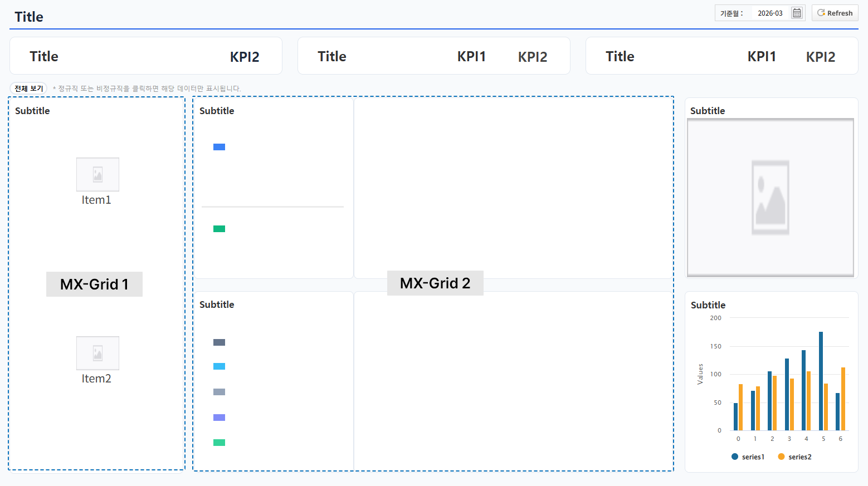The width and height of the screenshot is (868, 486).
Task: Select the Item1 image placeholder icon
Action: 97,174
